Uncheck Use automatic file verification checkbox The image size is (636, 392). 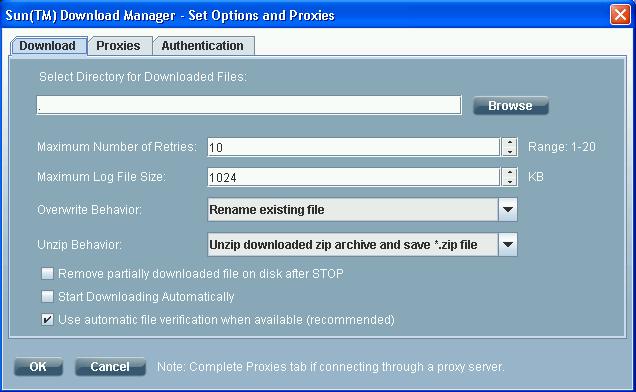click(47, 320)
